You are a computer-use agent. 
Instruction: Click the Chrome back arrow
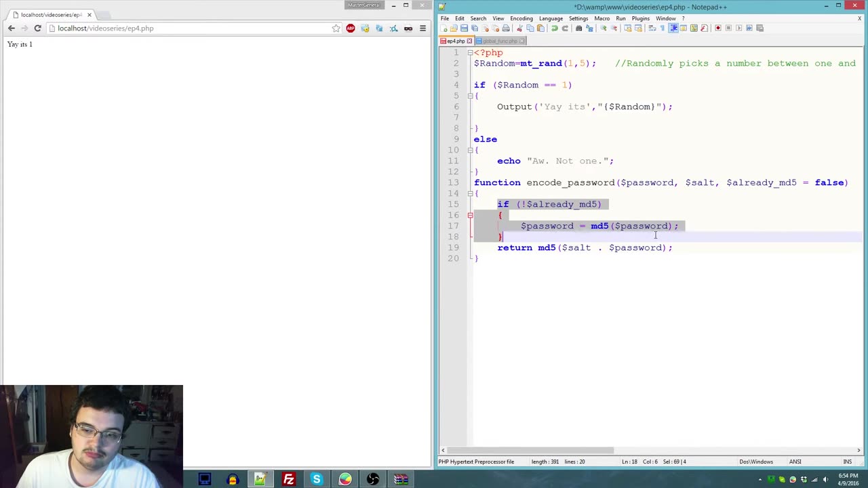tap(12, 28)
